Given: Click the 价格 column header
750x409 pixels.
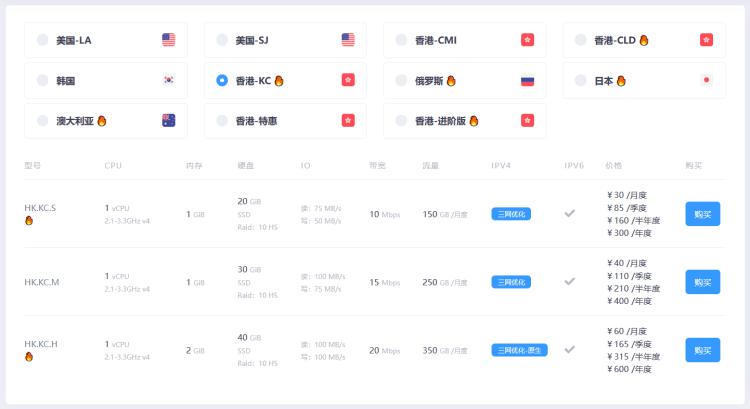Looking at the screenshot, I should tap(614, 166).
